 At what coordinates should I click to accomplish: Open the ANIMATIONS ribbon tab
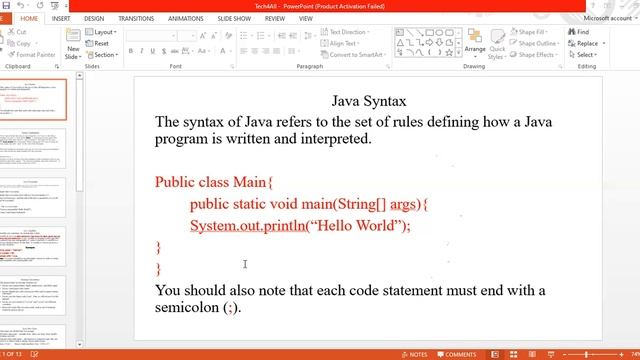click(185, 19)
